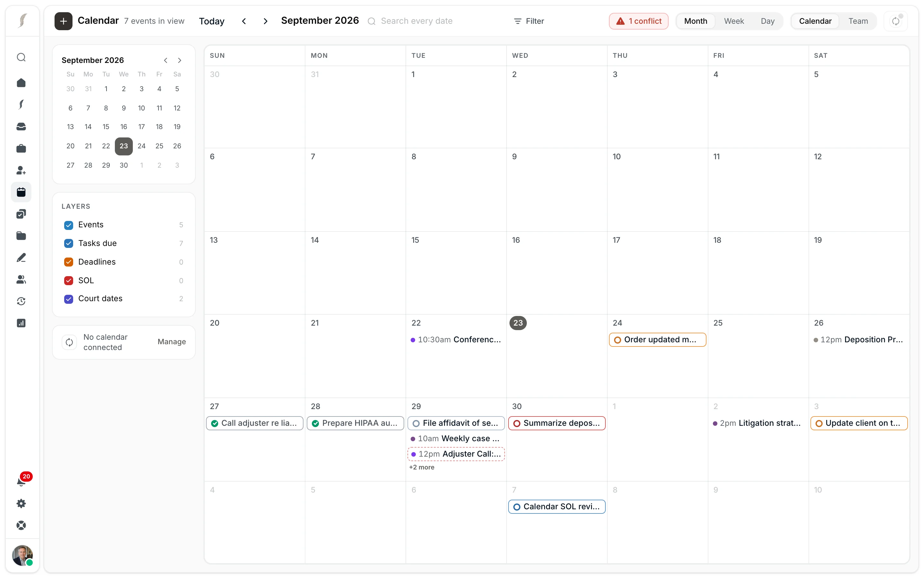
Task: Open the history clock icon
Action: [21, 301]
